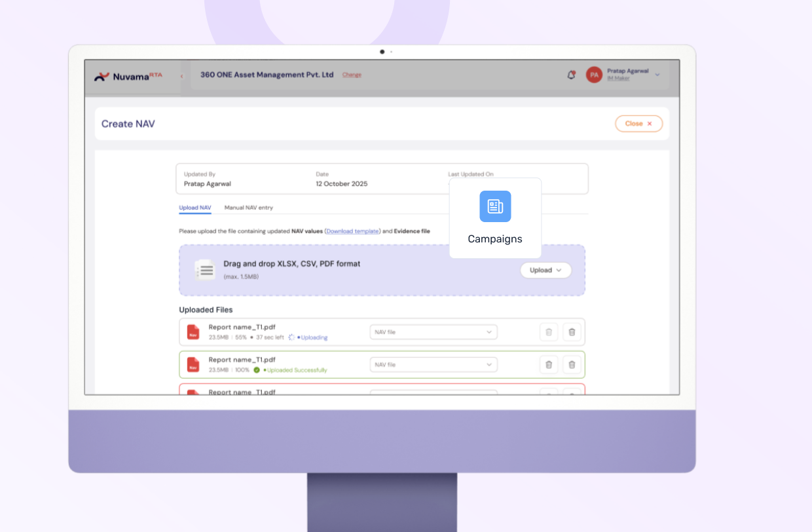812x532 pixels.
Task: Switch to the Manual NAV entry tab
Action: pyautogui.click(x=249, y=208)
